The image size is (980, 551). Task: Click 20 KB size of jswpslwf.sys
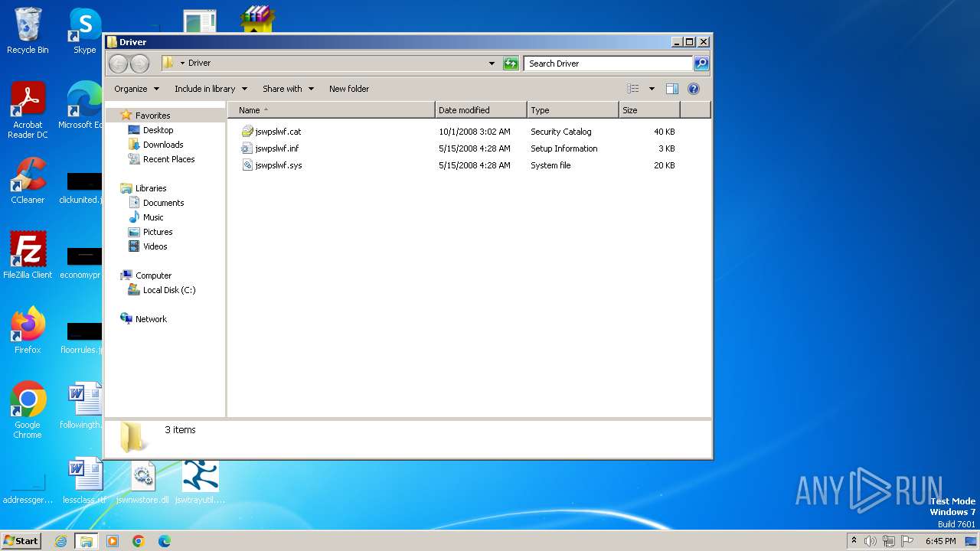pos(664,165)
